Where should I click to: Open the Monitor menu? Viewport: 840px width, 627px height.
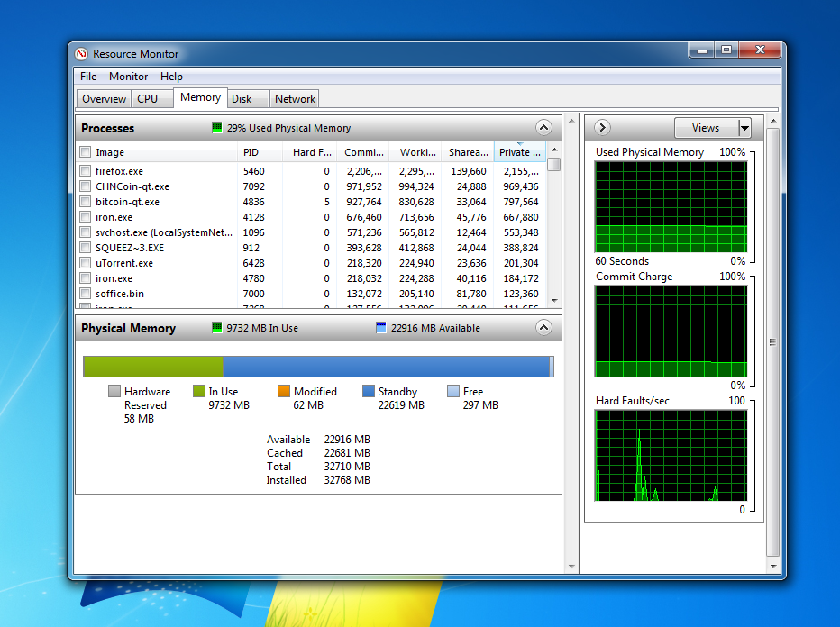tap(129, 77)
